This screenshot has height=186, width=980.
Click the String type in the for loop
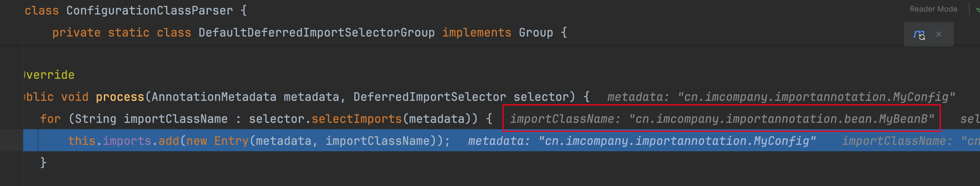click(x=95, y=119)
